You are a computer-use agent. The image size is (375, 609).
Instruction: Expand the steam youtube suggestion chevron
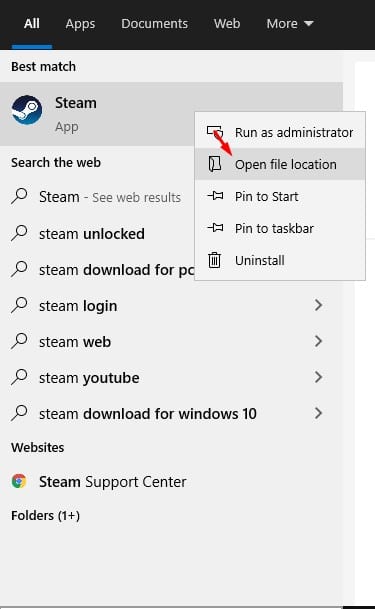point(318,377)
